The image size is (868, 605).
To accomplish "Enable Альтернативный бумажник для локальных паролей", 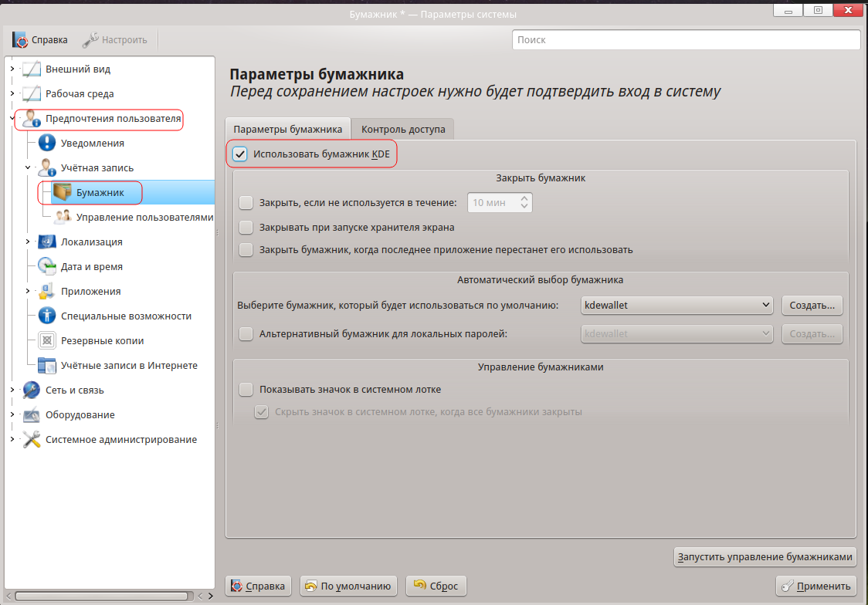I will [246, 333].
